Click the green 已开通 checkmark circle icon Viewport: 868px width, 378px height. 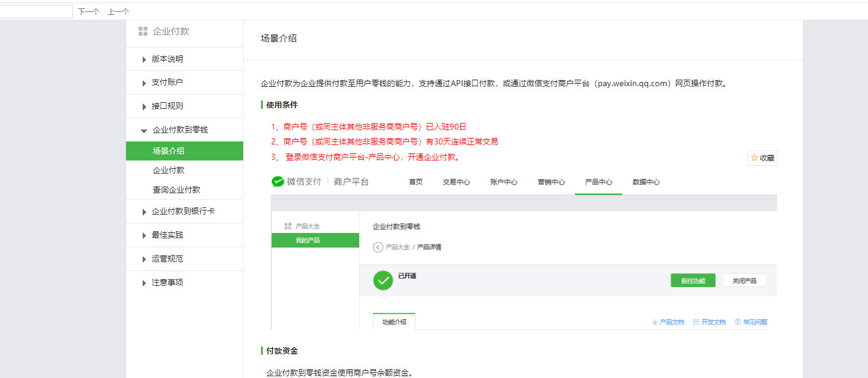click(x=383, y=281)
